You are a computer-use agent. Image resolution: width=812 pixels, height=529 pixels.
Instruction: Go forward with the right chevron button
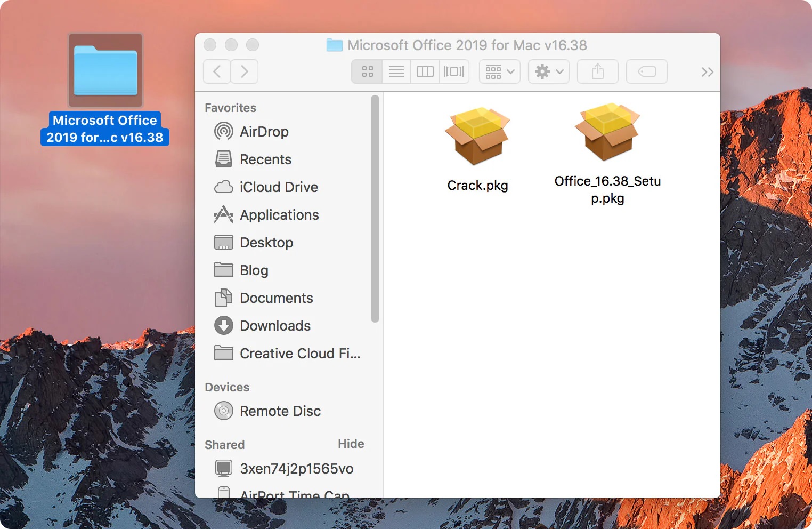[245, 71]
